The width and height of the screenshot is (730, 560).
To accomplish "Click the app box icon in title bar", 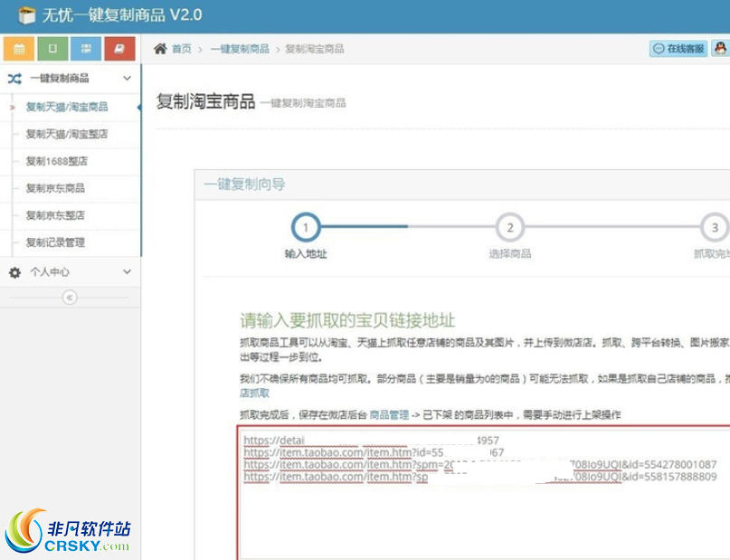I will 26,15.
